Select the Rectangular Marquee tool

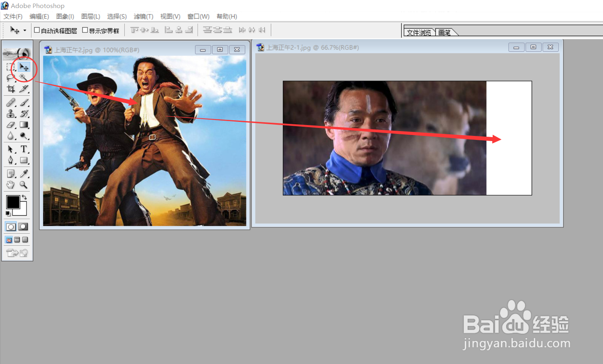(11, 67)
